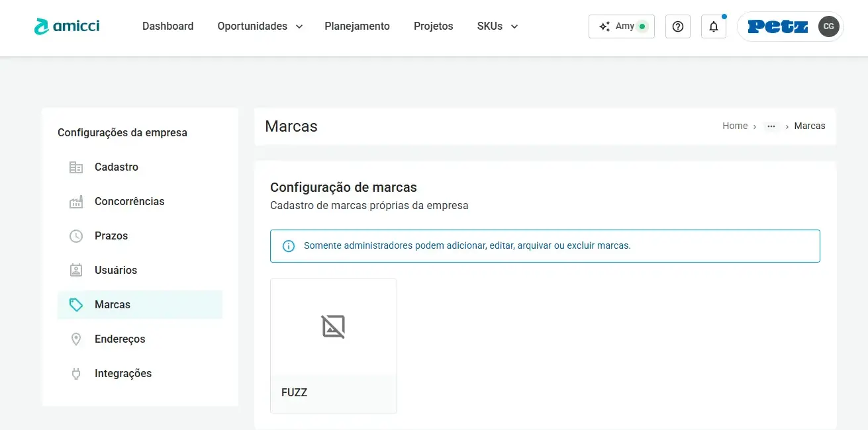868x430 pixels.
Task: Open the notifications bell
Action: pyautogui.click(x=713, y=26)
